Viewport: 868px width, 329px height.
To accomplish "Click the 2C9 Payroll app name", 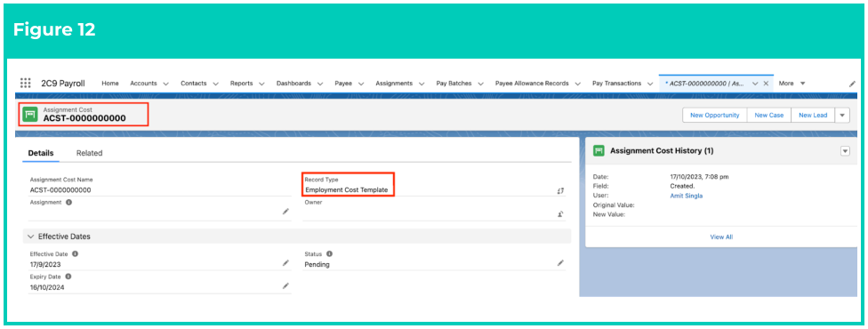I will point(63,83).
